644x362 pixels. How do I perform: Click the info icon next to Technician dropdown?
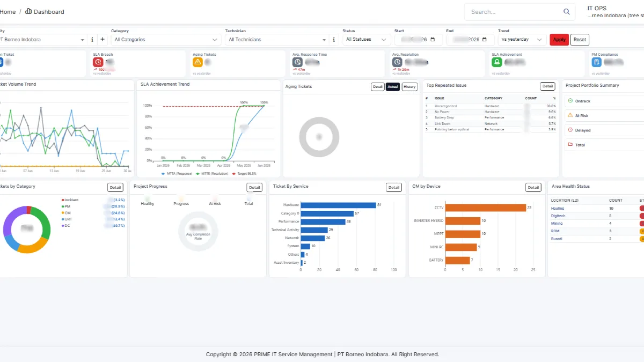[x=334, y=39]
